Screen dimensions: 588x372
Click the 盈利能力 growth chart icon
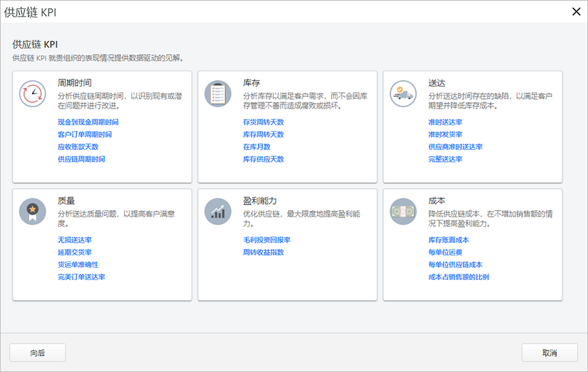[218, 211]
